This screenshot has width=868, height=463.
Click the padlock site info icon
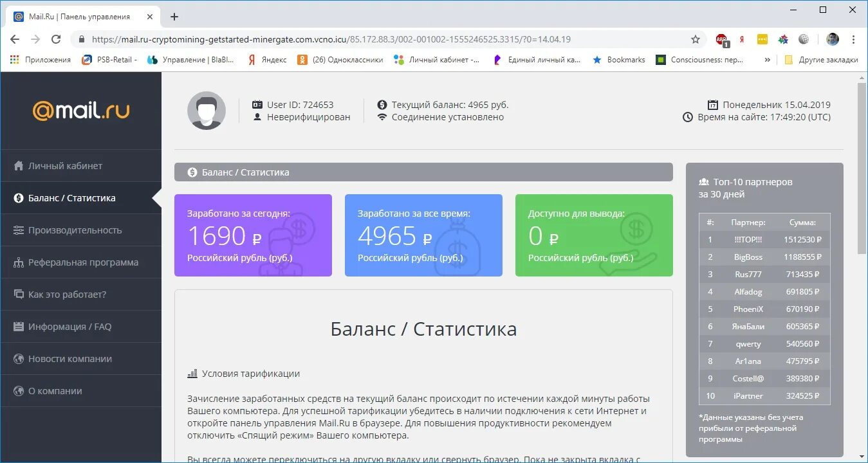coord(81,39)
